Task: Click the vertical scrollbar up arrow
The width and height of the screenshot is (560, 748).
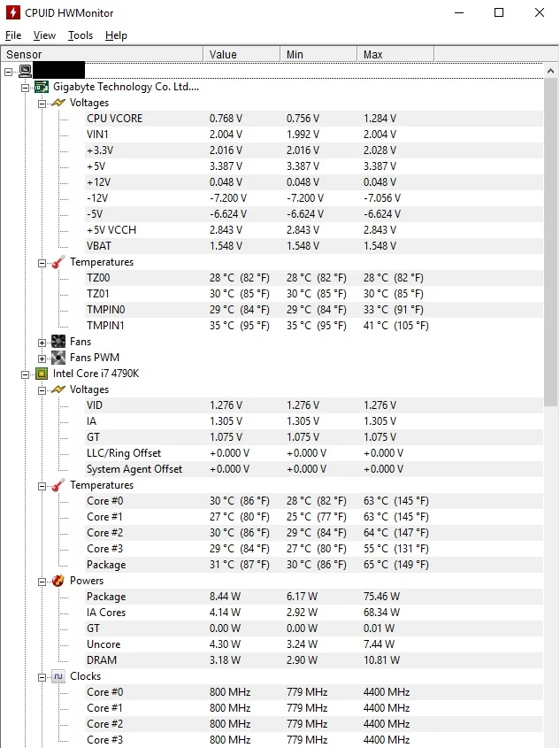Action: click(x=550, y=71)
